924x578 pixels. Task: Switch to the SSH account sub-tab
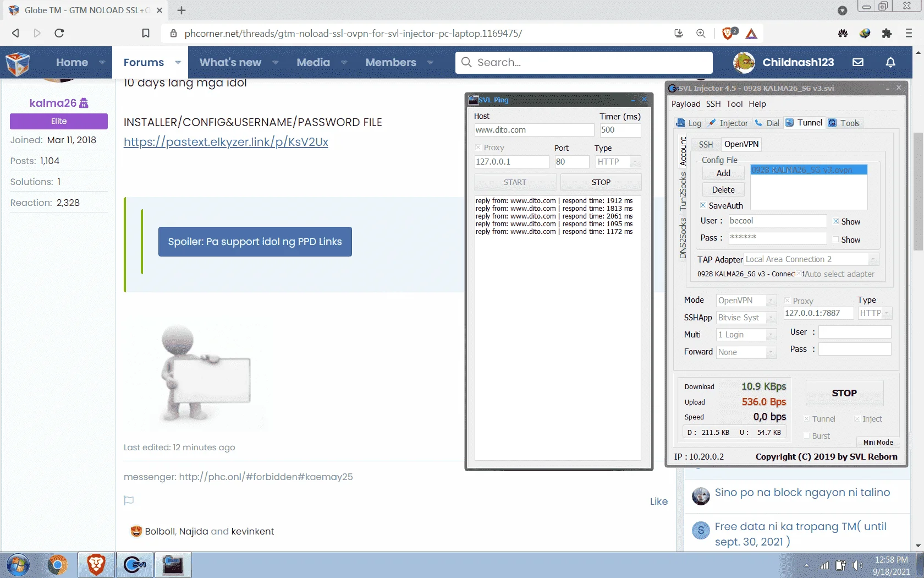706,144
